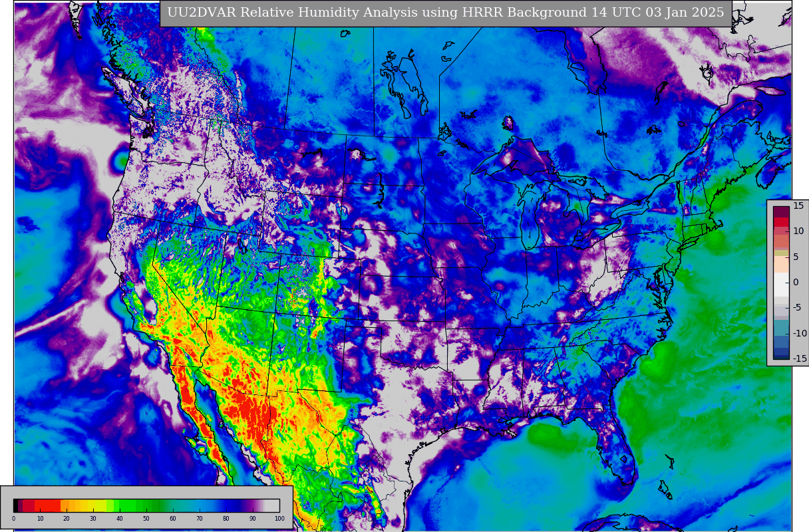The height and width of the screenshot is (532, 809).
Task: Pick the bright red segment of the humidity colorbar
Action: coord(47,505)
